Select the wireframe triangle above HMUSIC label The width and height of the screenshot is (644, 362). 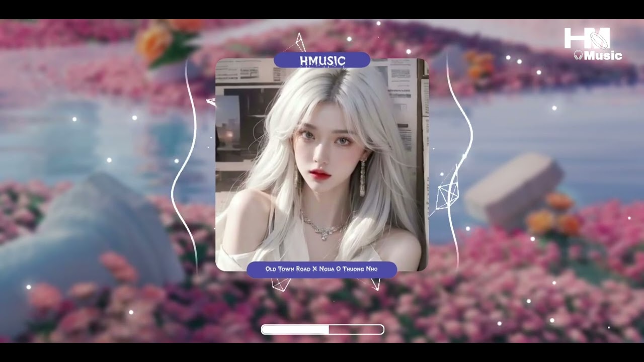tap(300, 43)
